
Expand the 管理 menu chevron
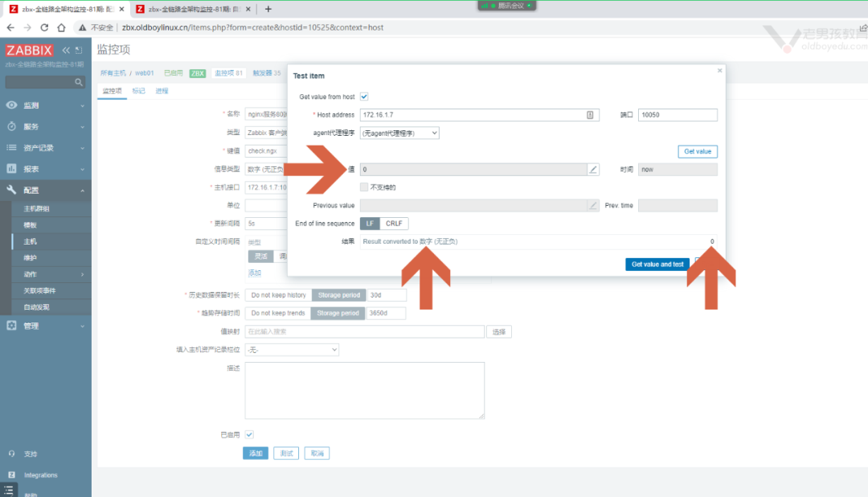click(83, 327)
